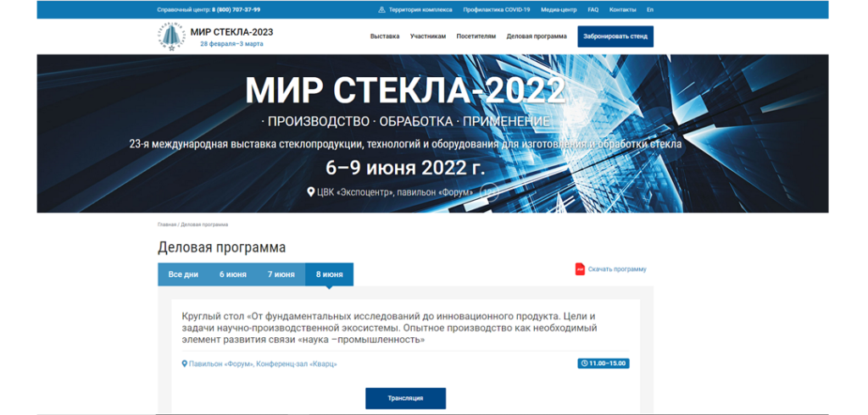
Task: Go to Медиа-центр
Action: [559, 10]
